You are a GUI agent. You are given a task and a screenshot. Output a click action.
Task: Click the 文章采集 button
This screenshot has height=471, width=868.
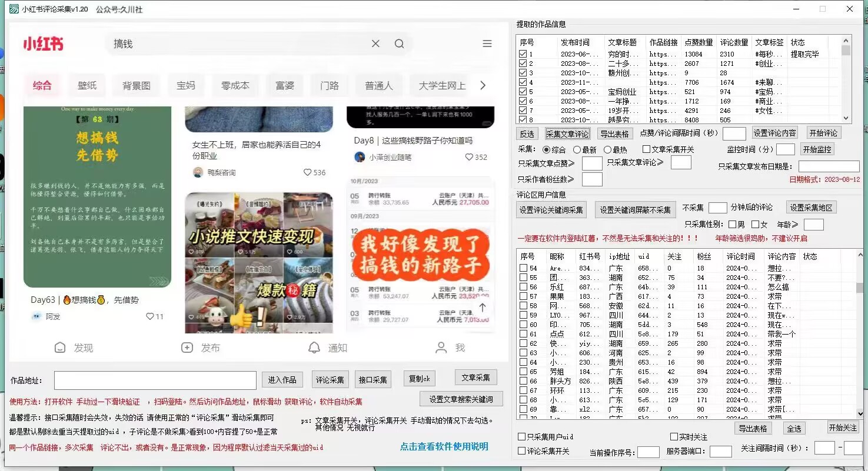pyautogui.click(x=476, y=378)
